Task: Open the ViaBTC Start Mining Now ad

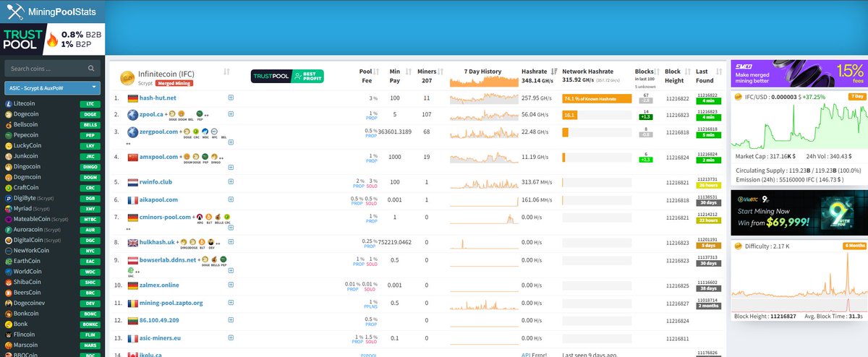Action: click(x=799, y=211)
